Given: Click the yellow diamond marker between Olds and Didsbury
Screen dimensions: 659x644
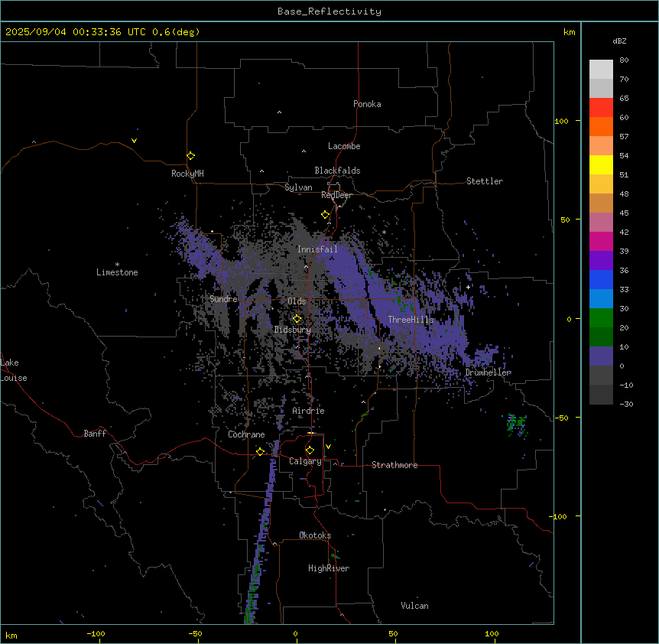Looking at the screenshot, I should (297, 319).
